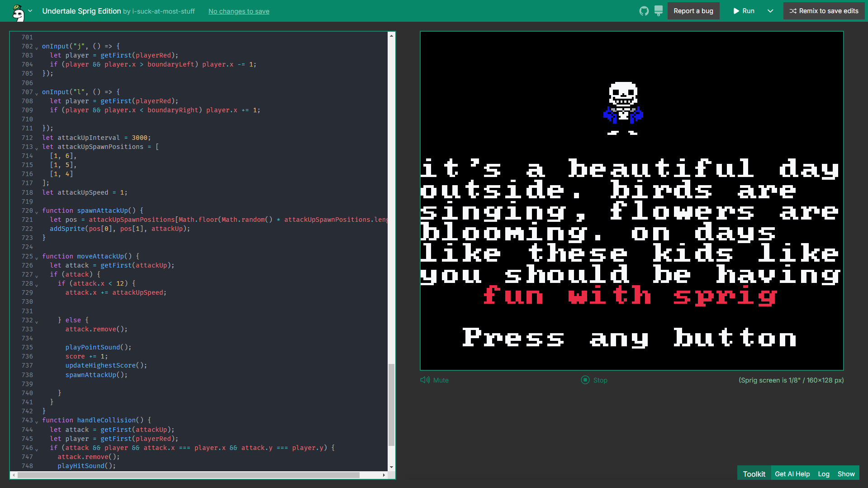Click 'Undertale Sprig Edition' project title
The width and height of the screenshot is (868, 488).
click(x=81, y=11)
